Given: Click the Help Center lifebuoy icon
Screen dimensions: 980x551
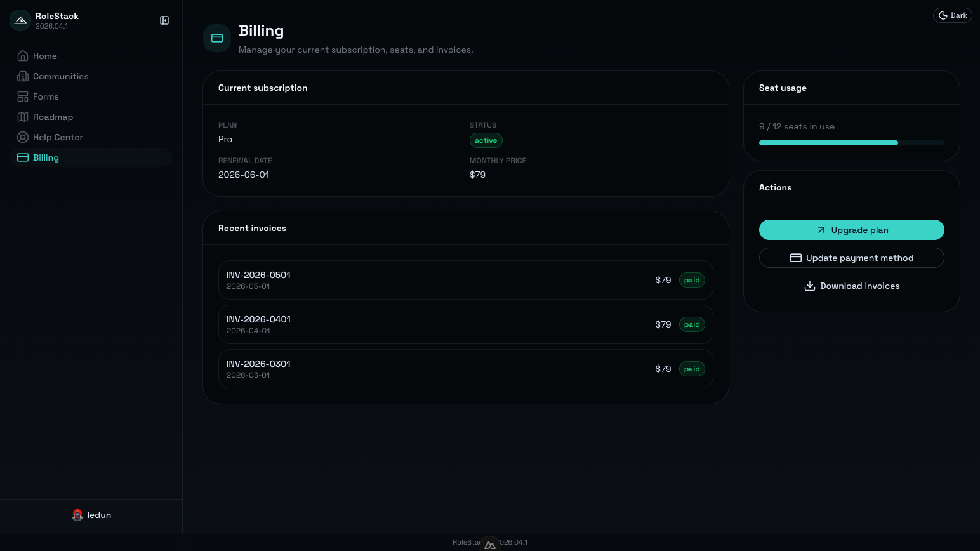Looking at the screenshot, I should coord(23,137).
